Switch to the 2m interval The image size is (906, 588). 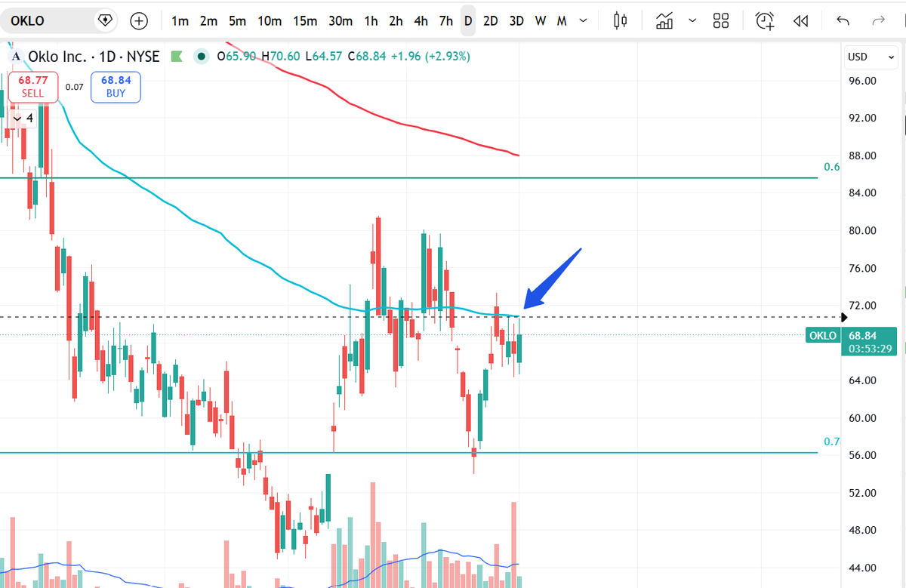(208, 20)
